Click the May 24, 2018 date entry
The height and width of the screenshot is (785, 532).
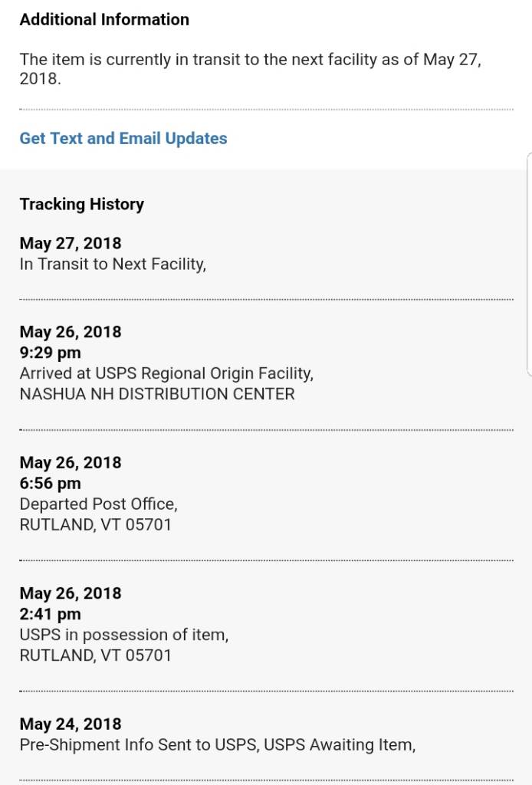coord(71,724)
